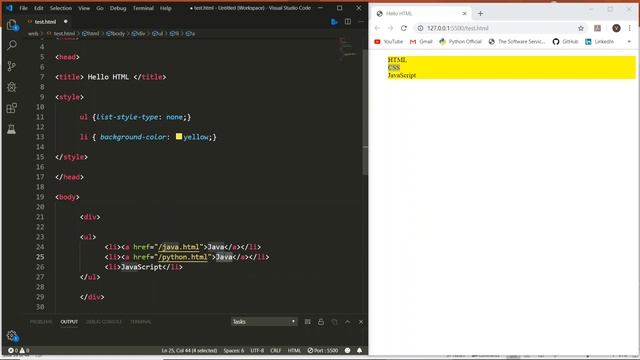This screenshot has width=640, height=360.
Task: Click the browser address bar
Action: (500, 28)
